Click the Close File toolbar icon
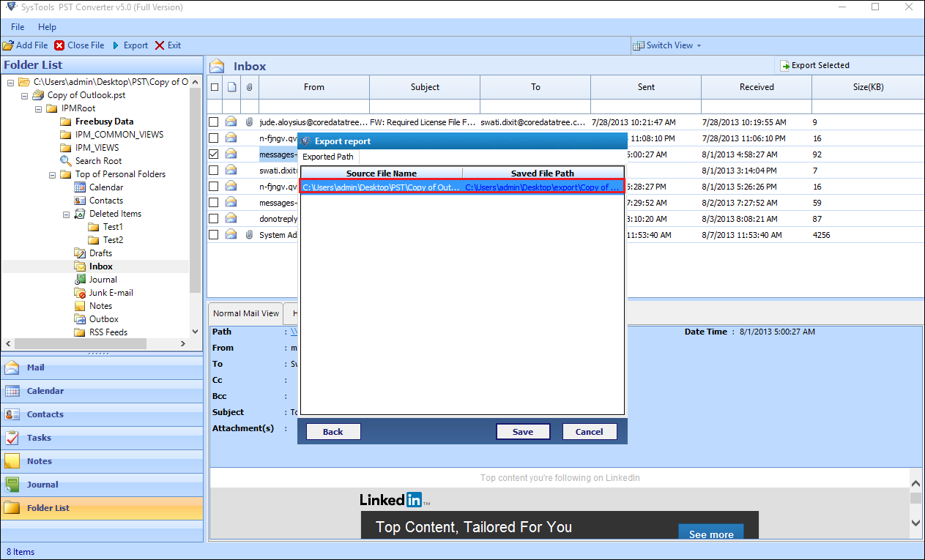The image size is (925, 560). [x=58, y=45]
